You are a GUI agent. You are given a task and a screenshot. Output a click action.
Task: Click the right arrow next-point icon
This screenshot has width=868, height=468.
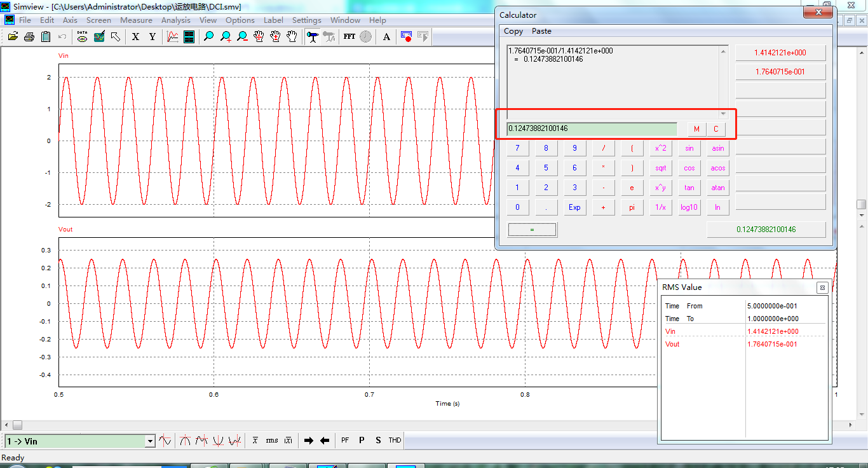click(x=309, y=440)
